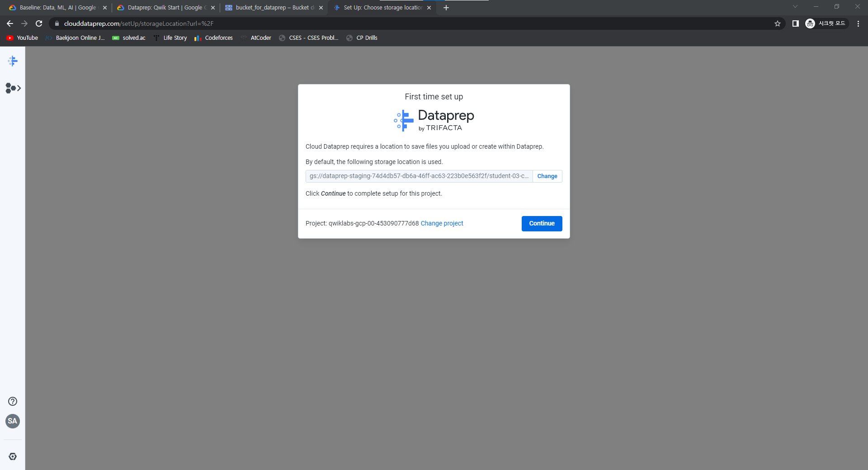The width and height of the screenshot is (868, 470).
Task: Open the tab search dropdown chevron
Action: [795, 7]
